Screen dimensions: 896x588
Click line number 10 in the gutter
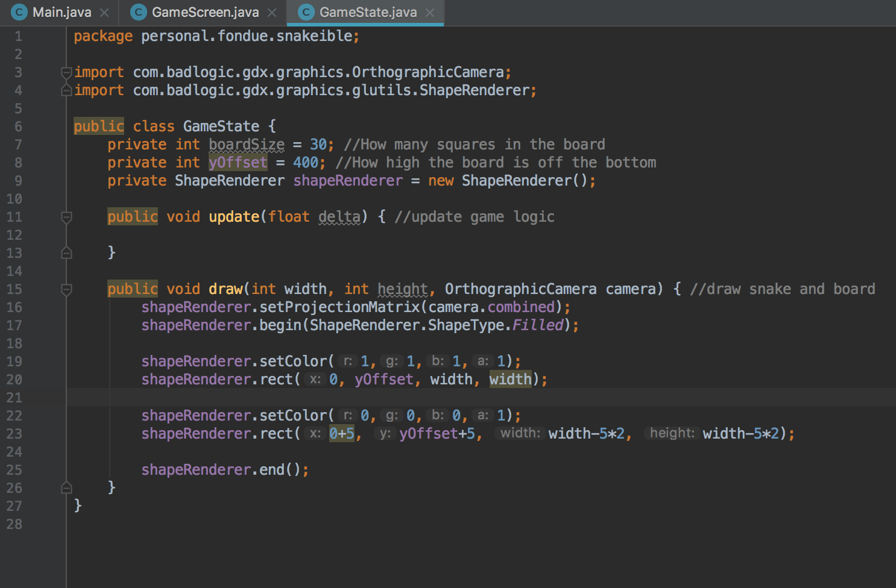coord(14,199)
